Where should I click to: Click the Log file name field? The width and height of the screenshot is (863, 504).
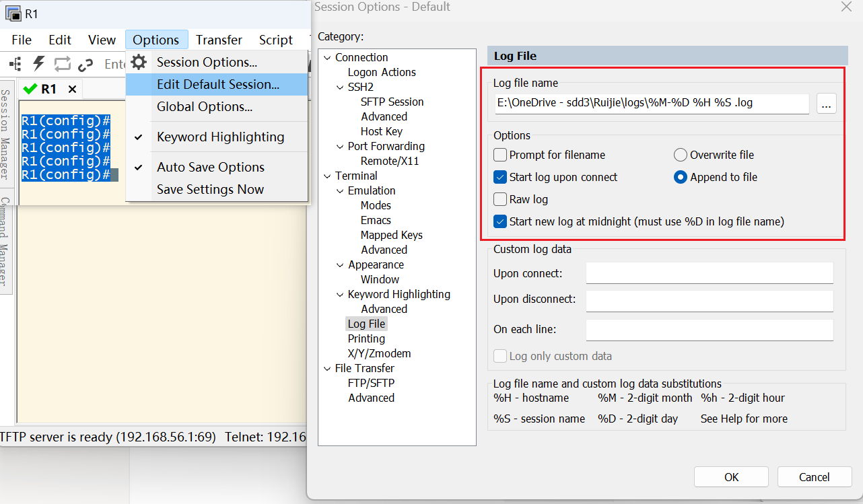pyautogui.click(x=651, y=104)
